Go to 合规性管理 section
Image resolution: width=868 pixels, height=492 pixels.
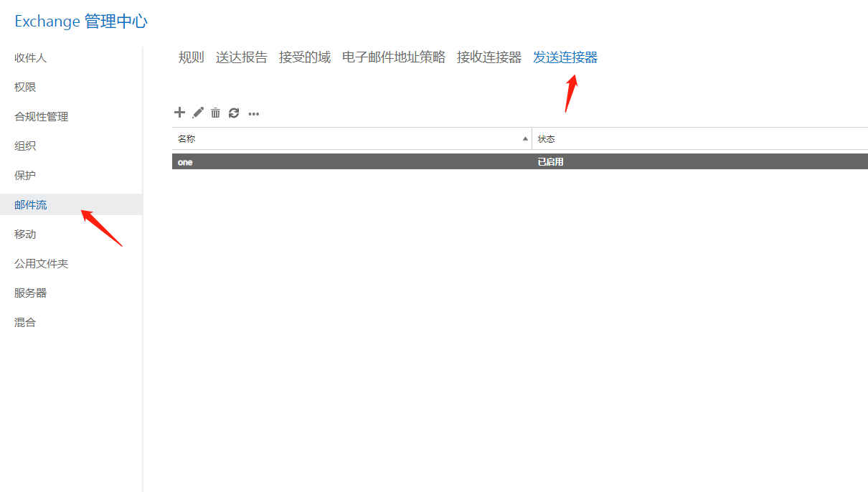click(41, 116)
